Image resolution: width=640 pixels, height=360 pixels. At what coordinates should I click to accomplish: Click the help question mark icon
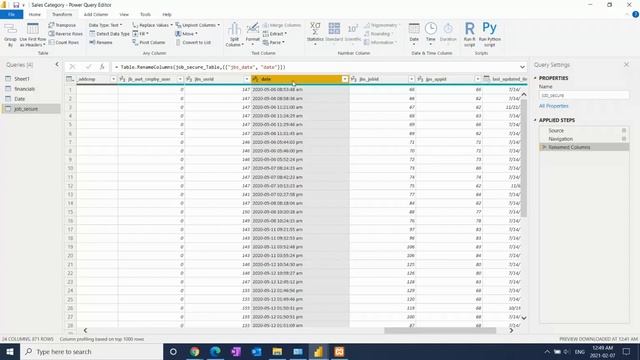pos(635,14)
